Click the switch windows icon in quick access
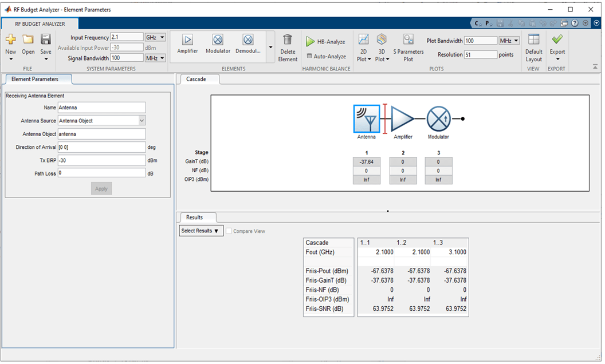This screenshot has height=364, width=605. pyautogui.click(x=564, y=23)
